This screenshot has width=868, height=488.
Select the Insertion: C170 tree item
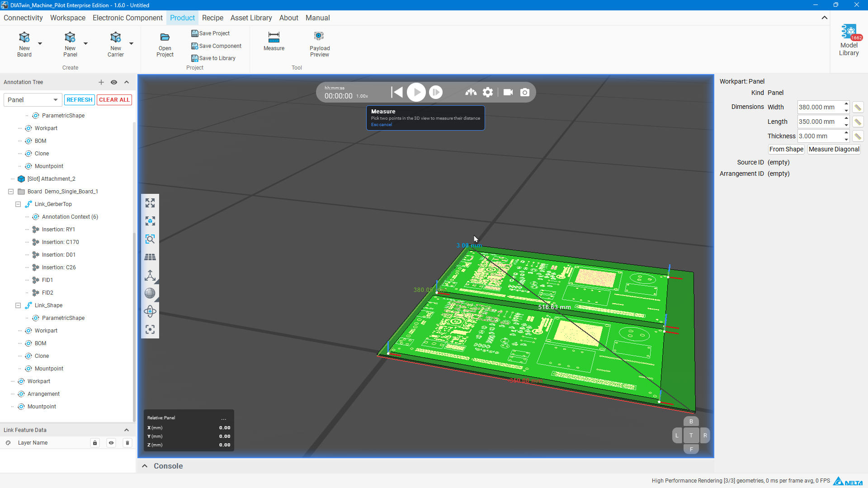coord(61,242)
